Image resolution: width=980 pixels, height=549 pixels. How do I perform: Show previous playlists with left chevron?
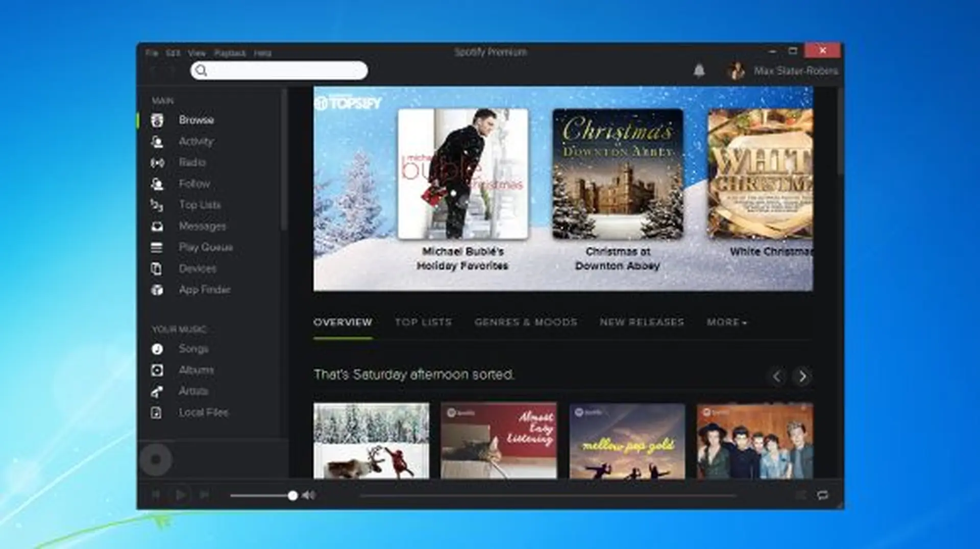777,377
